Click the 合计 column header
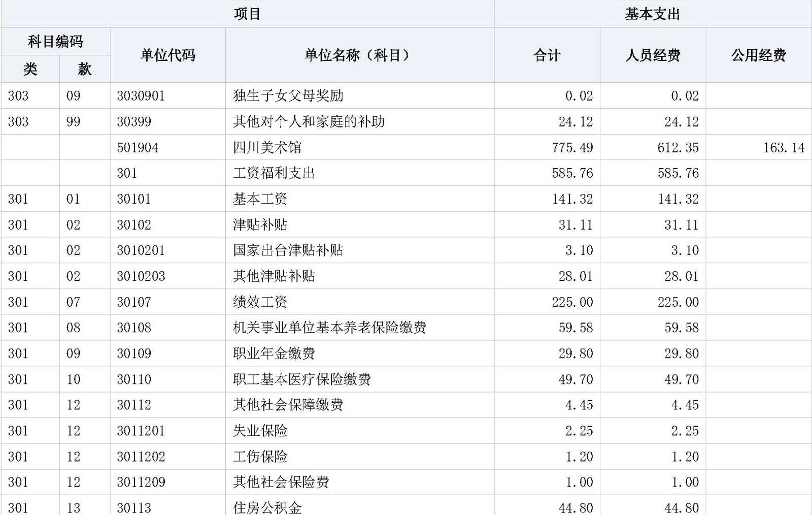Screen dimensions: 812x515 tap(547, 55)
